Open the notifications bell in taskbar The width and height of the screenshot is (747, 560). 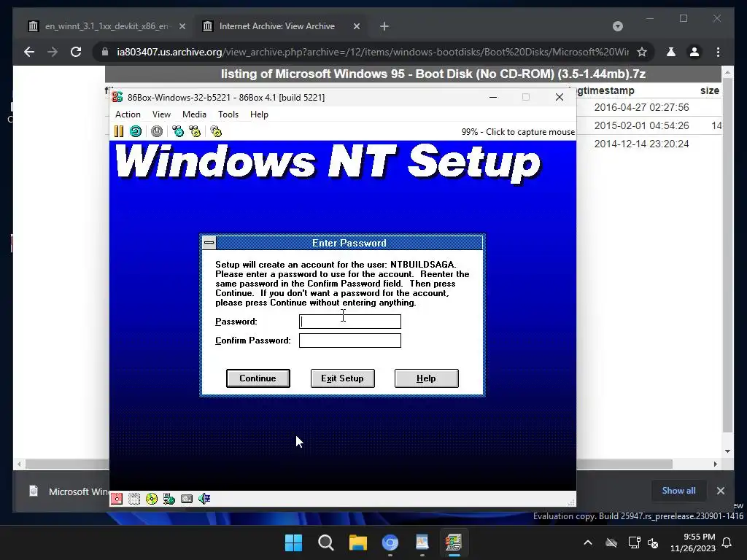tap(727, 542)
